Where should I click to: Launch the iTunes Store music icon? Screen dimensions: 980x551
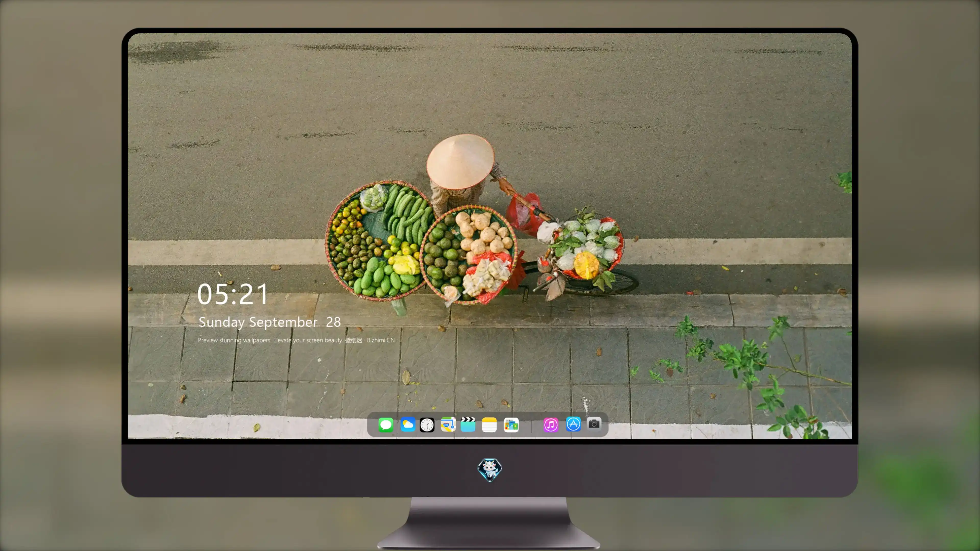550,425
